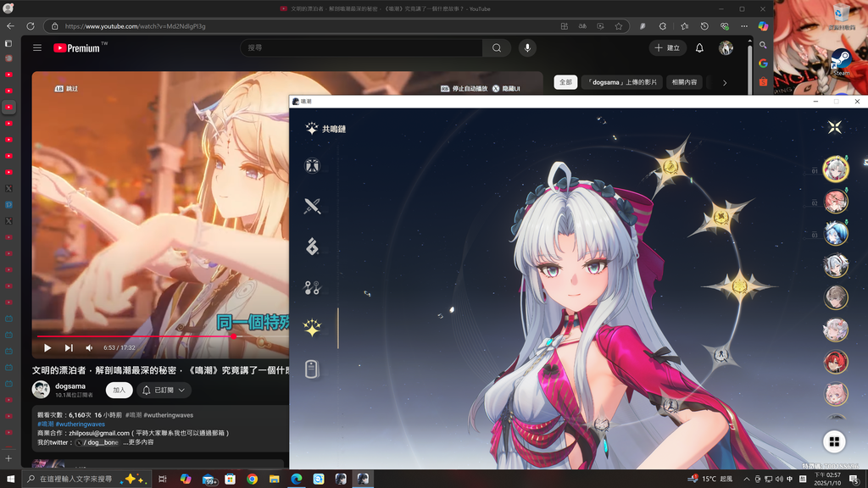
Task: Open the taskbar clock showing 2025/1/10
Action: click(x=827, y=480)
